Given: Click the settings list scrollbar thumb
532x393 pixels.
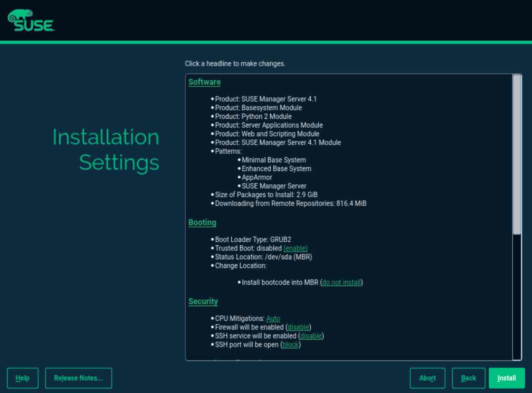Looking at the screenshot, I should pos(517,154).
